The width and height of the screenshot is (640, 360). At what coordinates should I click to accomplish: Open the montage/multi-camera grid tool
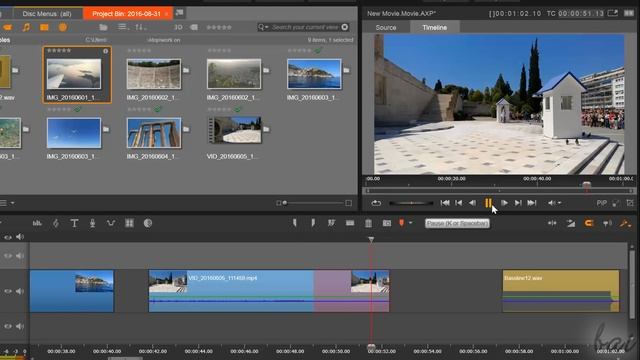pyautogui.click(x=129, y=223)
